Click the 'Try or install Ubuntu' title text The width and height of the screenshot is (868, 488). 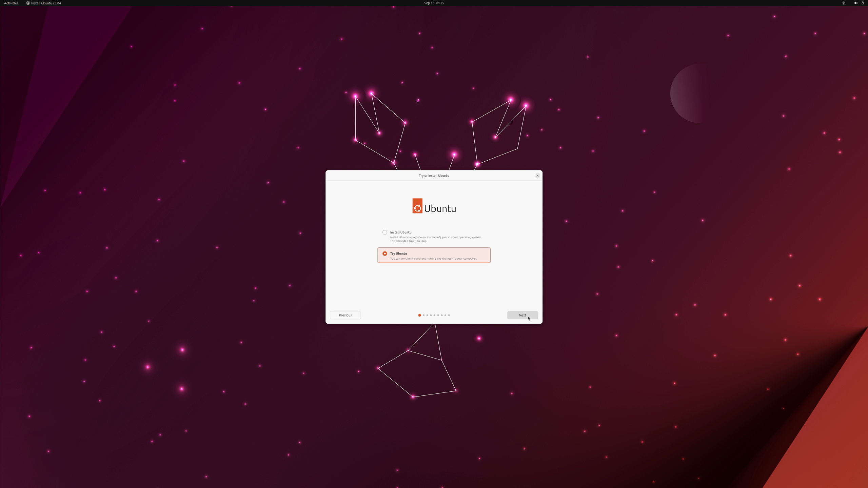coord(434,176)
